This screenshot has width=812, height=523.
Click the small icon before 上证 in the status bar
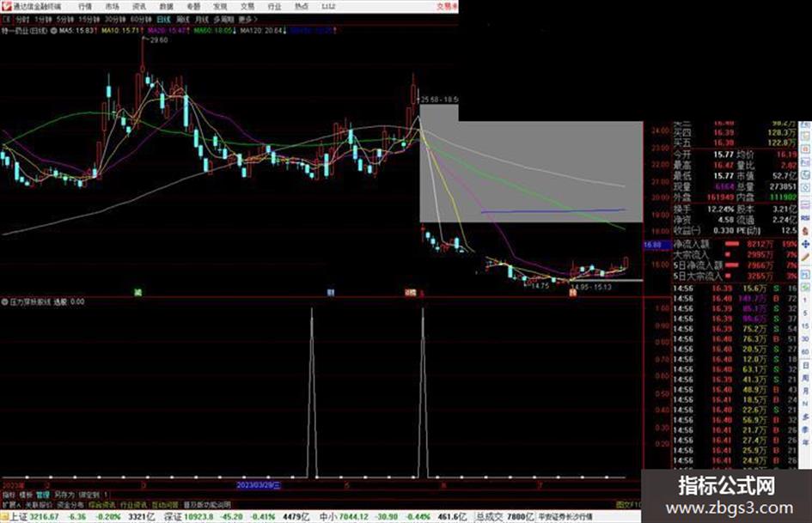click(4, 516)
